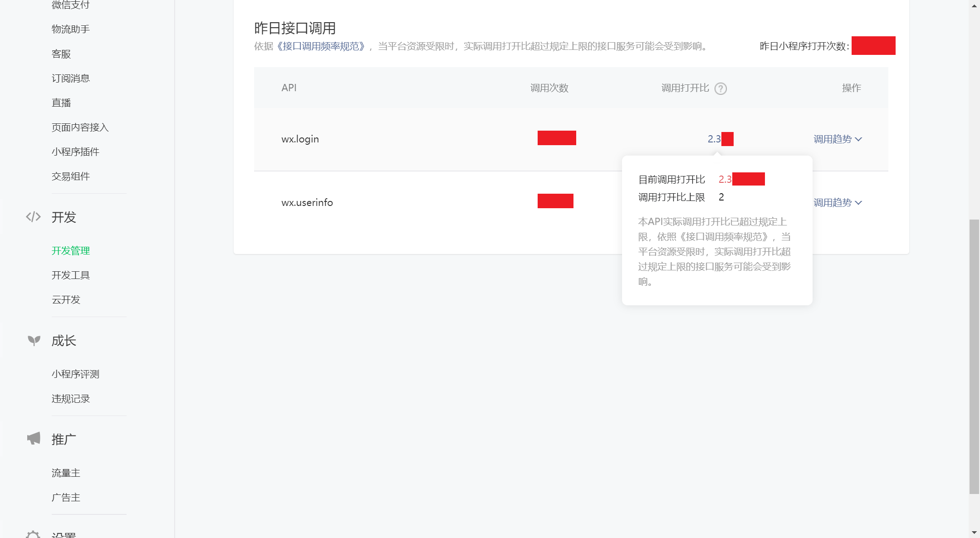Click the 设置 gear icon in the sidebar

pyautogui.click(x=33, y=534)
